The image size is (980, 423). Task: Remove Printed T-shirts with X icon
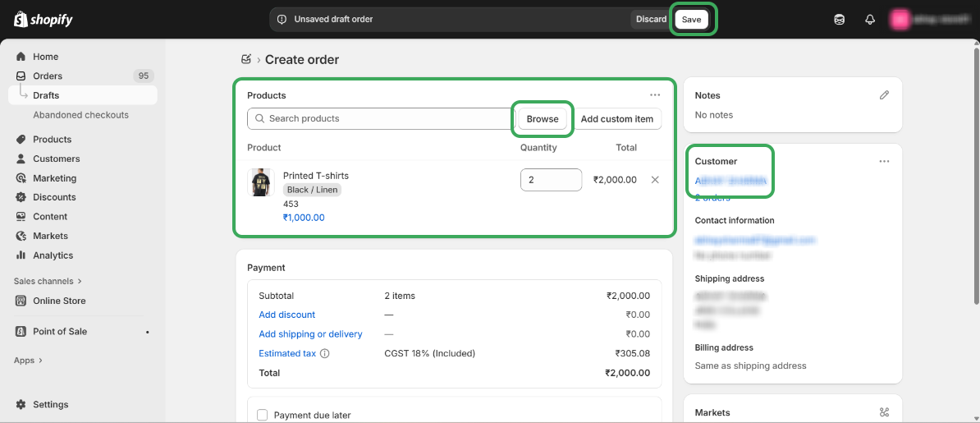(x=655, y=180)
